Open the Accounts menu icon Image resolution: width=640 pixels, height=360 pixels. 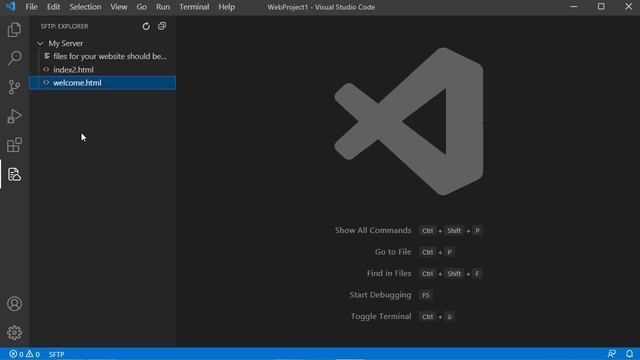click(14, 304)
